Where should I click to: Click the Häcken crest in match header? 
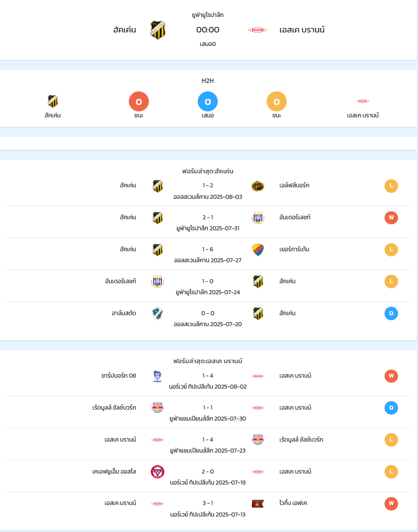point(158,30)
